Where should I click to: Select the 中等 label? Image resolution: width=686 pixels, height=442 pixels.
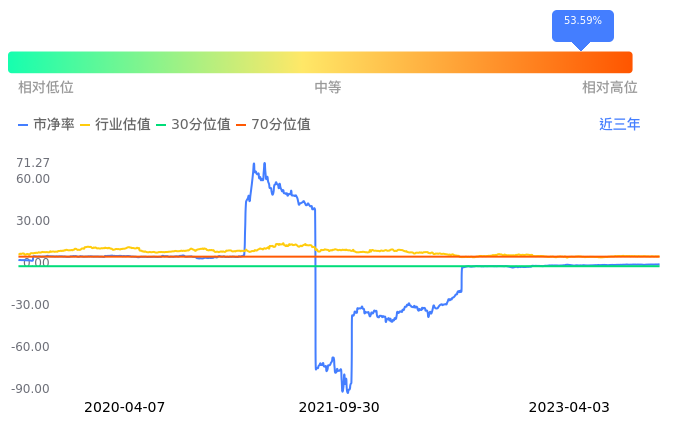click(328, 88)
